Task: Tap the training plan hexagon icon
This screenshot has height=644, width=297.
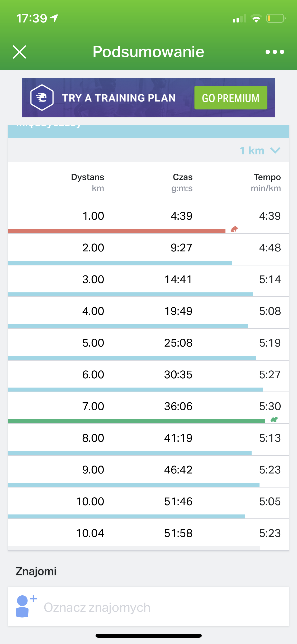Action: pos(42,98)
